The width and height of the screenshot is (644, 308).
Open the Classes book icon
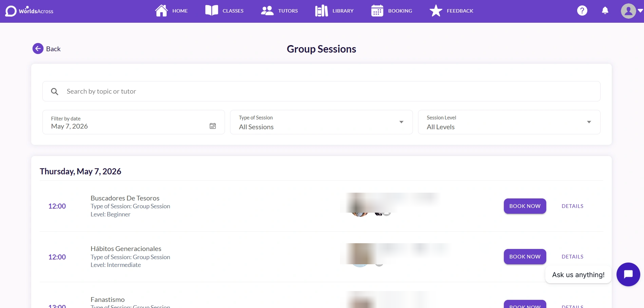[212, 11]
